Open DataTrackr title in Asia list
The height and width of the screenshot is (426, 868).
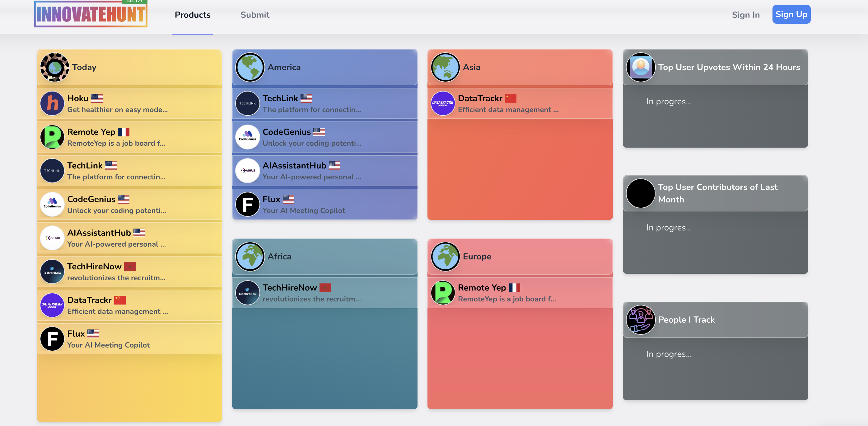click(480, 98)
